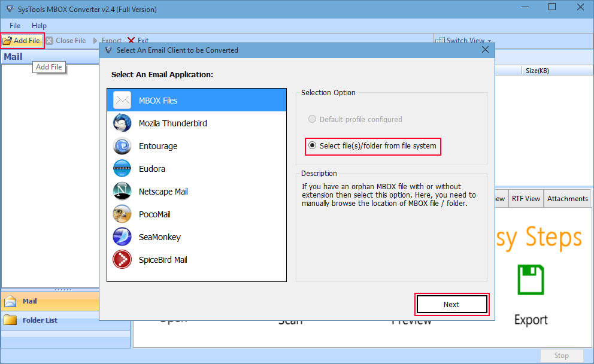
Task: Click the Stop button
Action: coord(562,355)
